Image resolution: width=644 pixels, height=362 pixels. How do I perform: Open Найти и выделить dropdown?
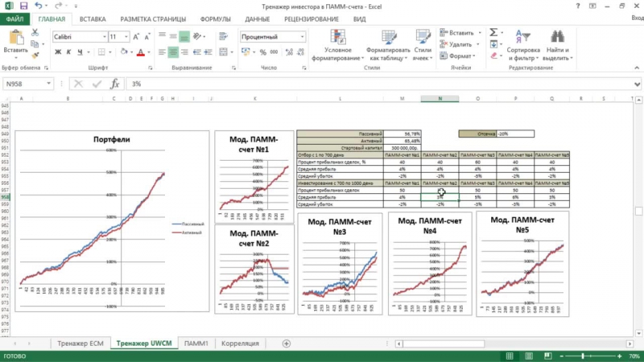click(557, 45)
